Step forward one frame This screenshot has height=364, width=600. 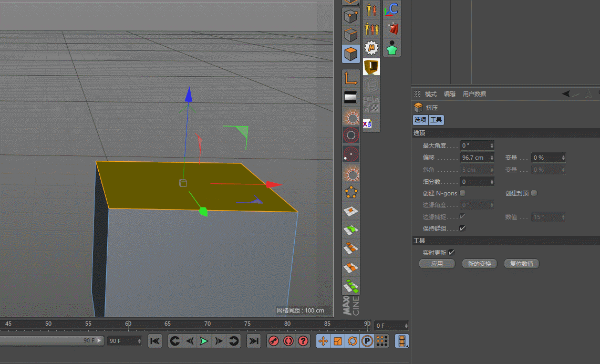(219, 341)
